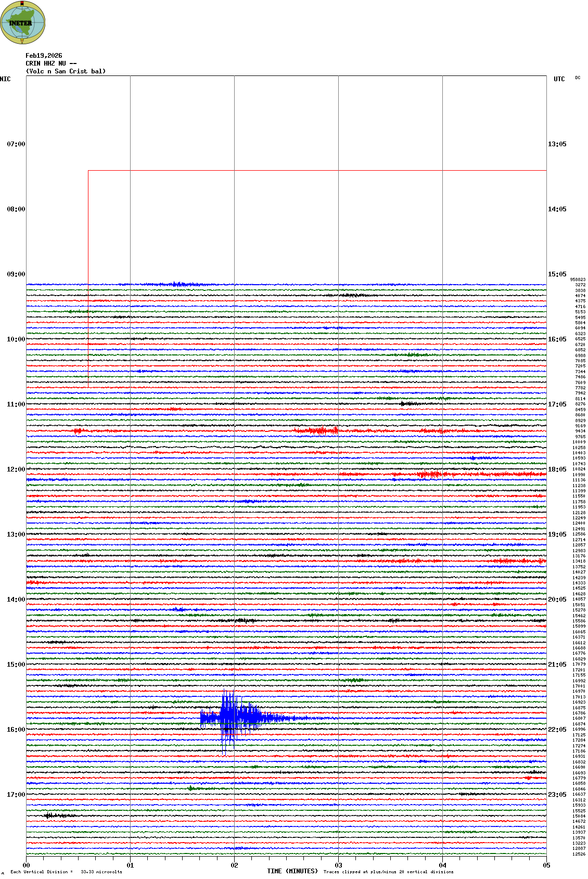
Task: Click the 16:00 local time label
Action: [x=16, y=730]
